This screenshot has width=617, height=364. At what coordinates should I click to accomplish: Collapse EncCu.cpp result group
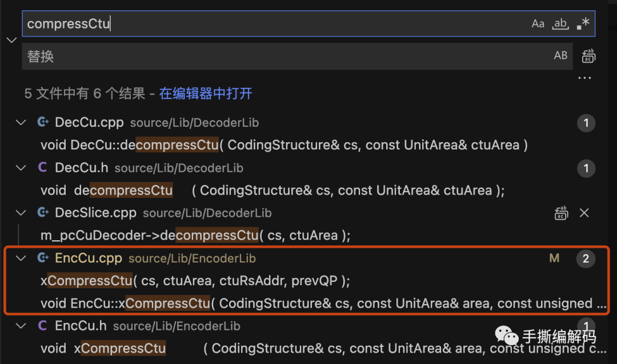point(21,258)
